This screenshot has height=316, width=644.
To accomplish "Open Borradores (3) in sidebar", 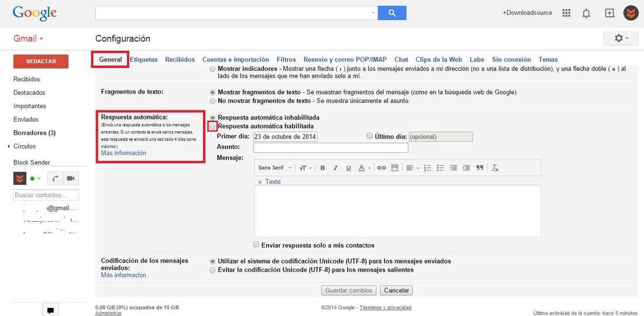I will click(35, 133).
